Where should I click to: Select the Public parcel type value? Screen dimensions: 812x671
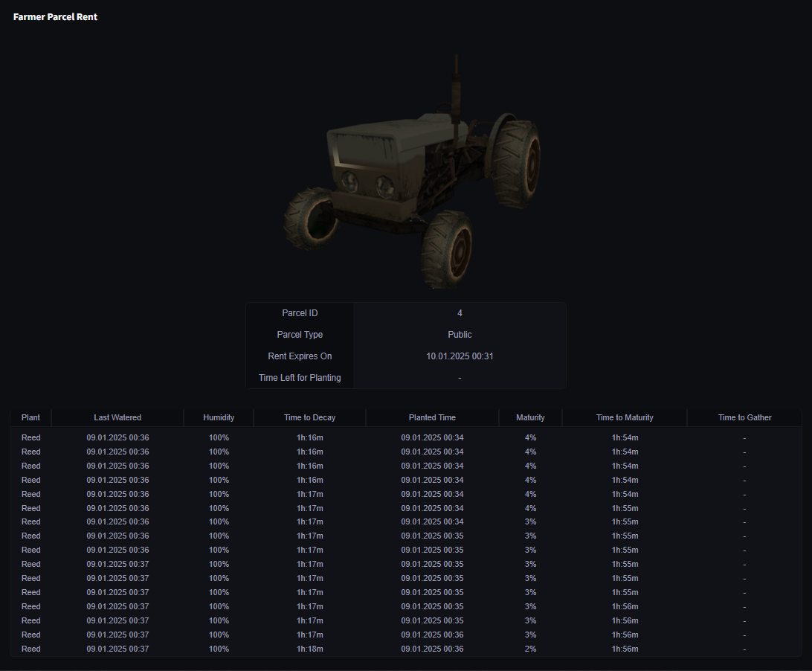[x=460, y=335]
